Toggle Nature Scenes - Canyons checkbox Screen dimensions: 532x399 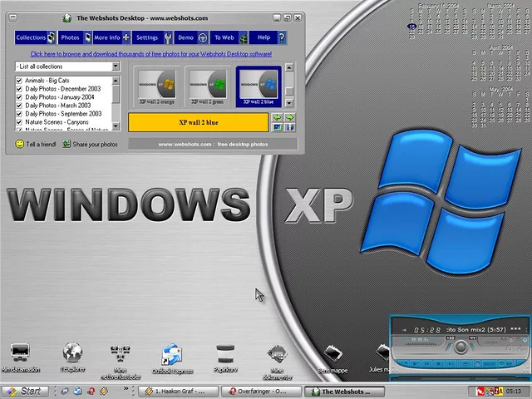(19, 122)
